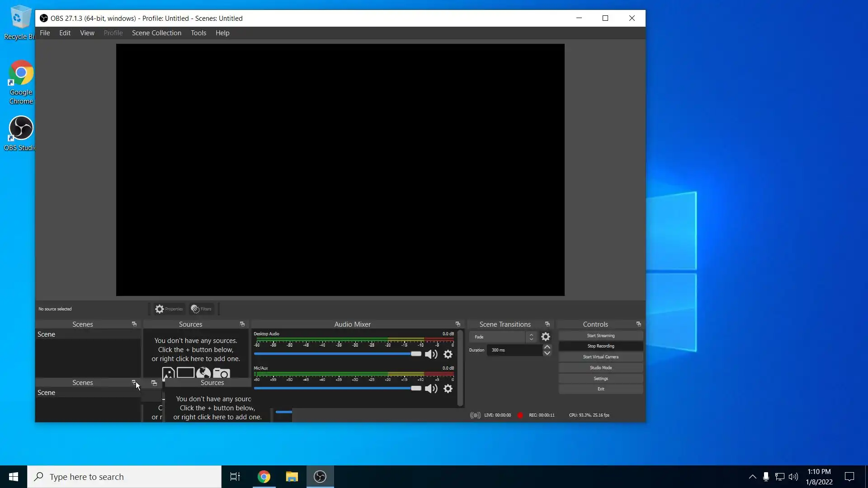Mute the Mic/Aux speaker icon
868x488 pixels.
coord(431,389)
